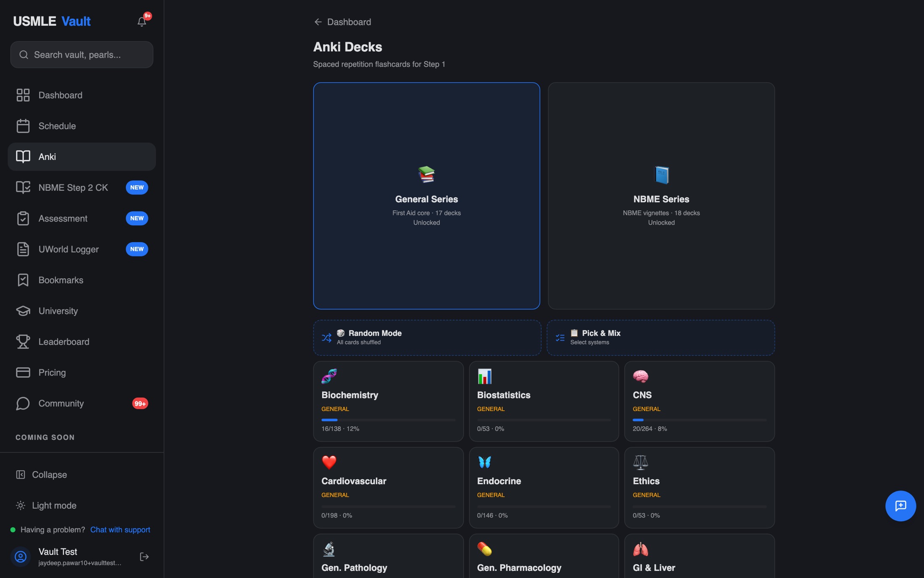
Task: Open Assessment menu item
Action: 82,218
